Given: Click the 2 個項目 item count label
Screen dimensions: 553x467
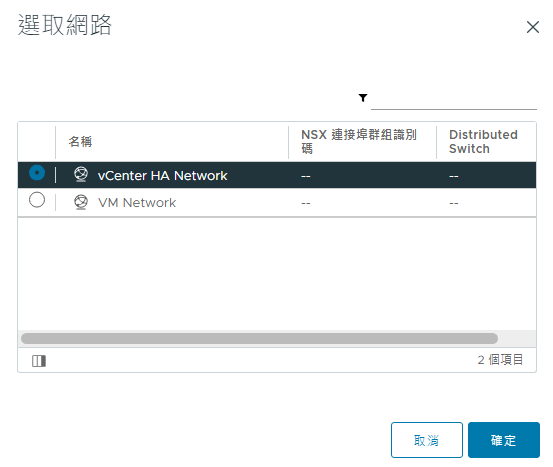Looking at the screenshot, I should coord(500,360).
